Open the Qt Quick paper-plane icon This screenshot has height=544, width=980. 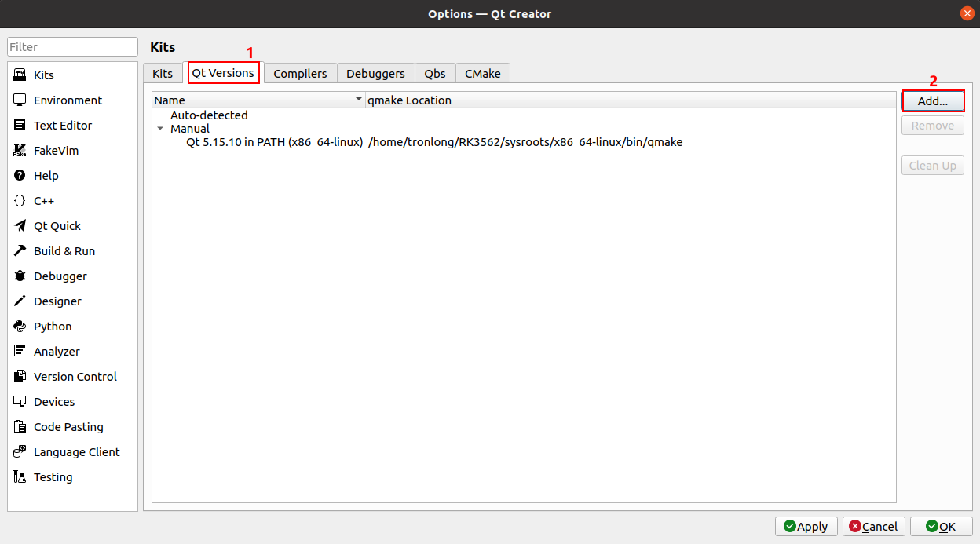coord(20,226)
